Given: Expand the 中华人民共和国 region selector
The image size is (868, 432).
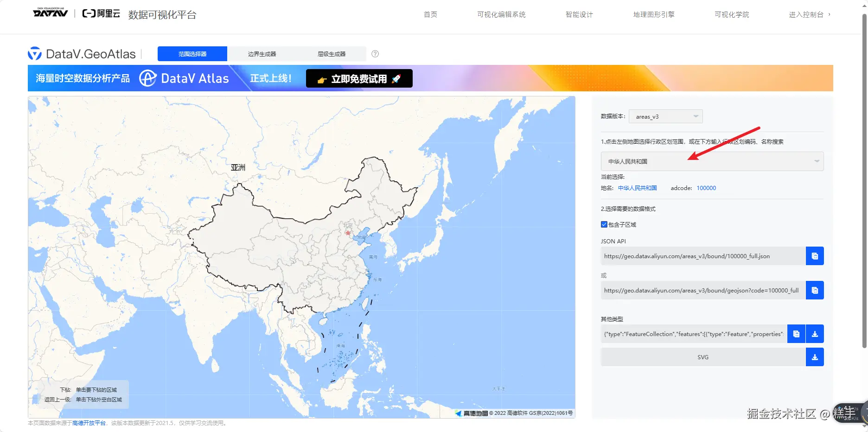Looking at the screenshot, I should point(712,161).
